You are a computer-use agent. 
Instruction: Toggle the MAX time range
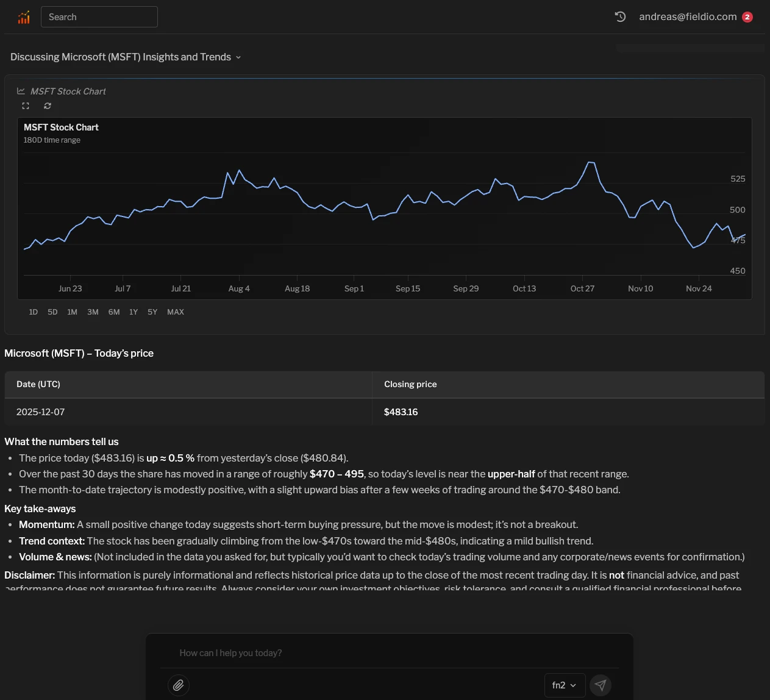pos(175,312)
